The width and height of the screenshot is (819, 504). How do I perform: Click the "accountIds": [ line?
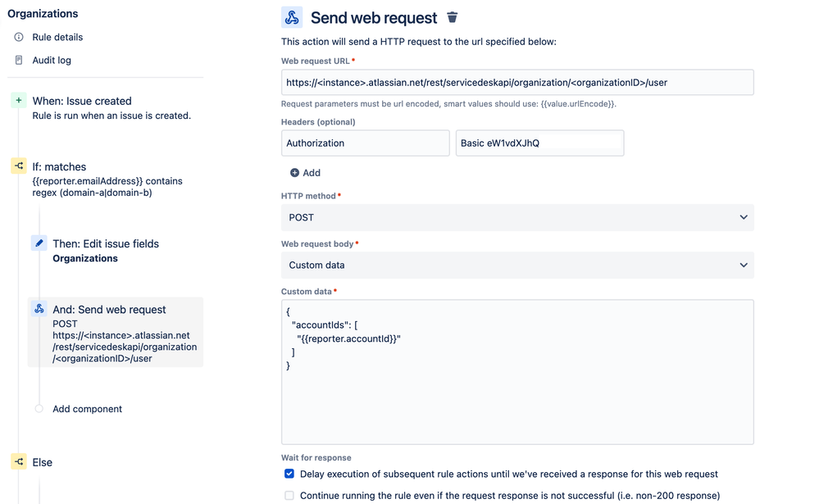(325, 325)
